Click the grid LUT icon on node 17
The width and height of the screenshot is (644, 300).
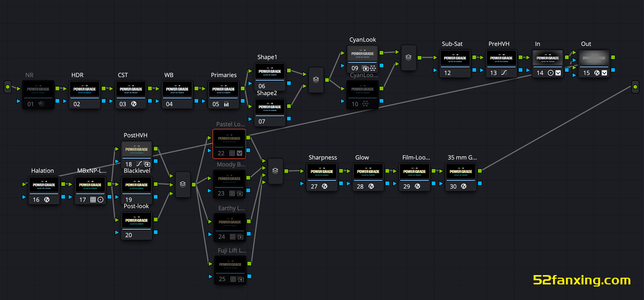93,200
